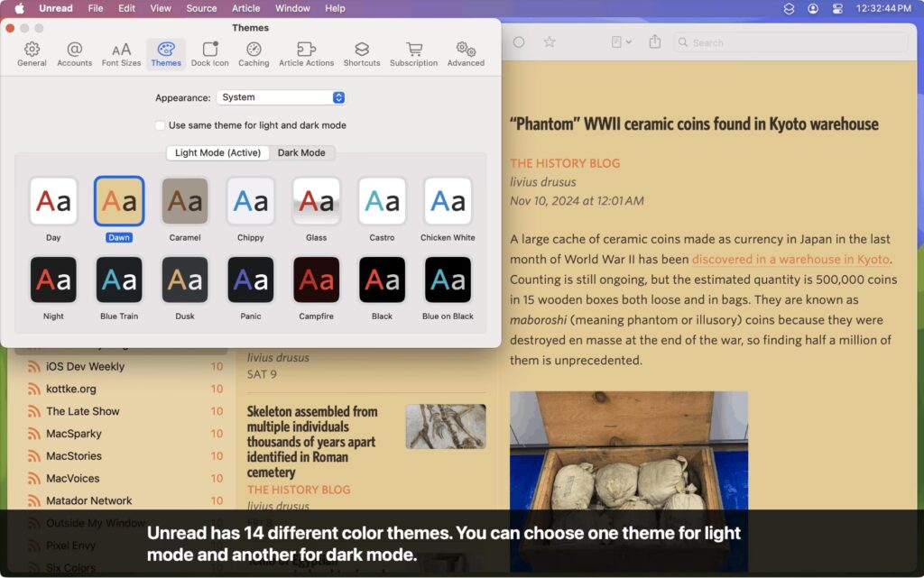Open the Caching preferences
The image size is (924, 578).
tap(254, 52)
